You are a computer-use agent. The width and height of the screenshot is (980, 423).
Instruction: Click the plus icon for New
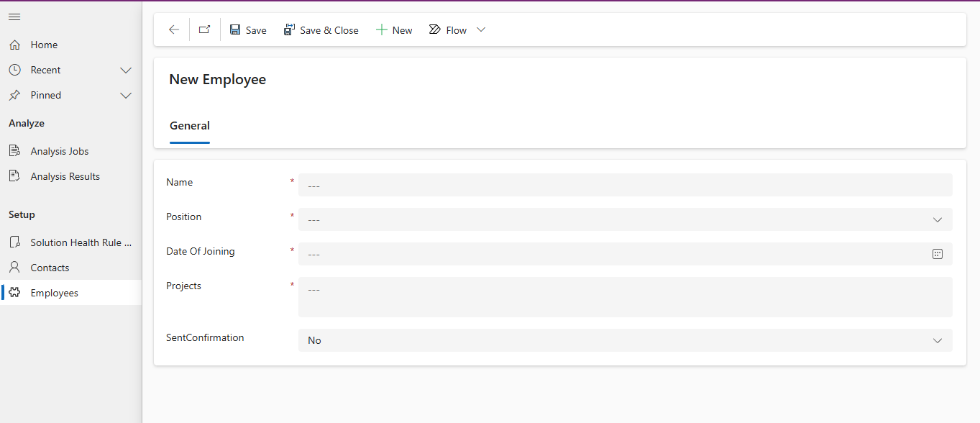pyautogui.click(x=382, y=29)
